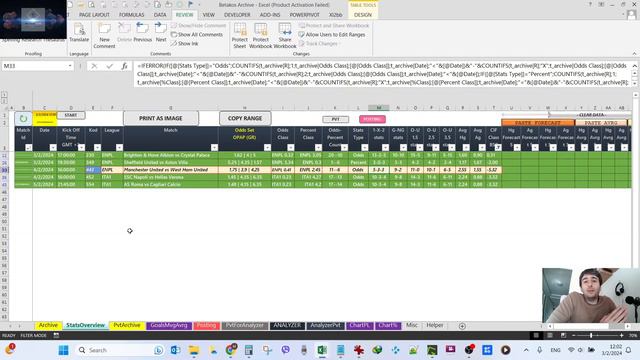Click the Translate icon in Language group
This screenshot has width=640, height=360.
click(x=79, y=33)
